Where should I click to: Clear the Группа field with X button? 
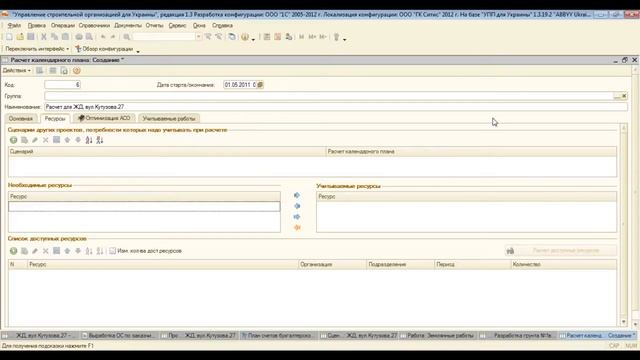point(624,96)
